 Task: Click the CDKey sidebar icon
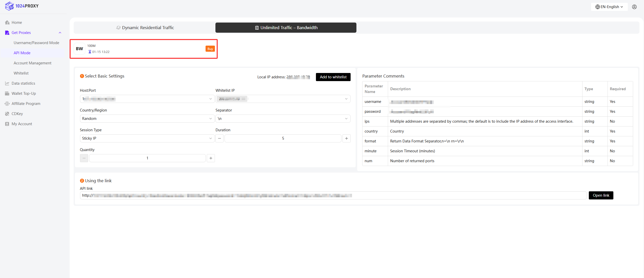tap(7, 114)
